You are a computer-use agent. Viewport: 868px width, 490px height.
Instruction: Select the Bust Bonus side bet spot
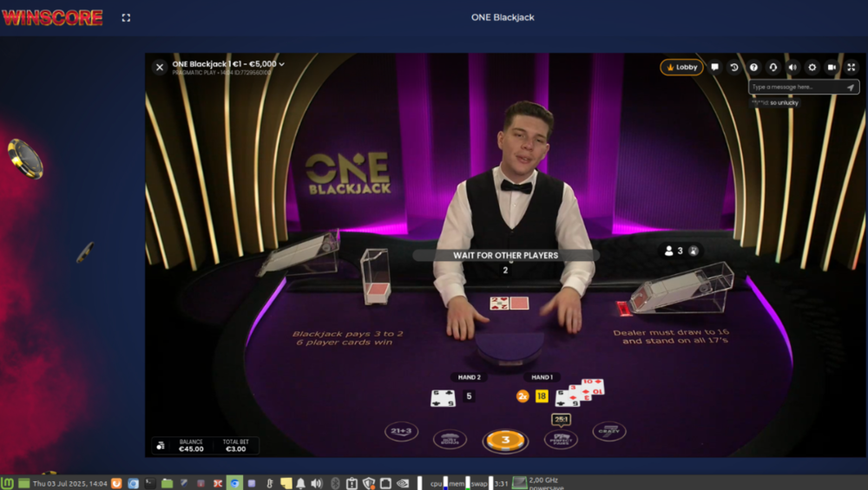tap(450, 439)
